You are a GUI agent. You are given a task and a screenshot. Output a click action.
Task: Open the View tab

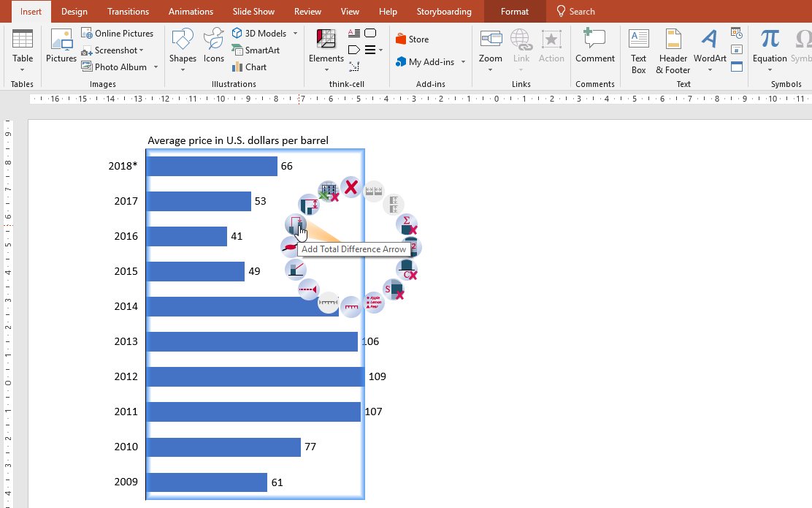coord(350,12)
